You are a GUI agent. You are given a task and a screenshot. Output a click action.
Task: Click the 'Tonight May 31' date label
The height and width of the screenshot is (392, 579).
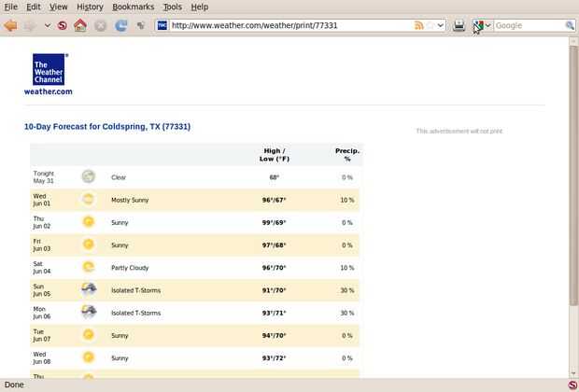click(x=44, y=177)
